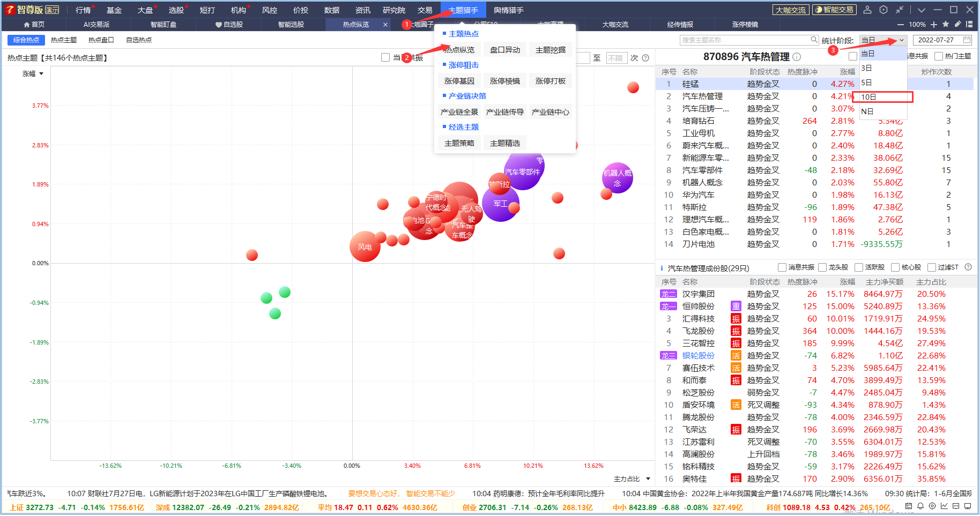Enable the 热门主题 checkbox

point(938,56)
